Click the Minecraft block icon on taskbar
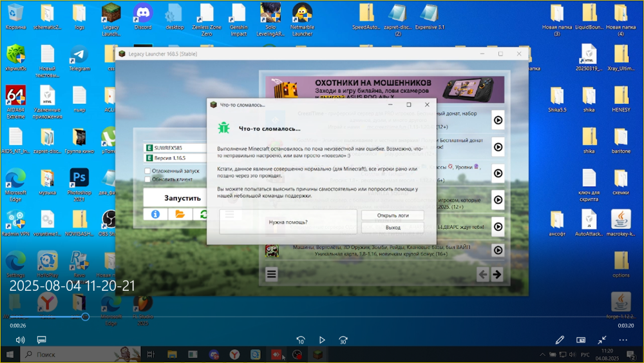This screenshot has height=363, width=644. click(318, 355)
